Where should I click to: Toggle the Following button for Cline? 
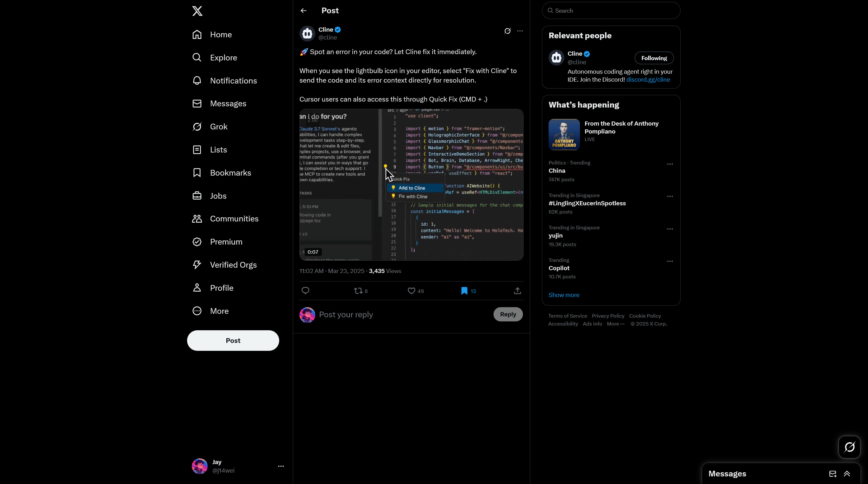[654, 58]
